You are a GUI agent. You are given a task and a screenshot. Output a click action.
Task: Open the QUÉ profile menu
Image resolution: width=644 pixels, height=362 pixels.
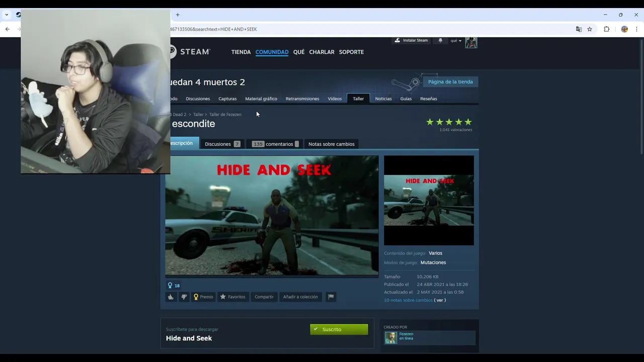click(299, 52)
